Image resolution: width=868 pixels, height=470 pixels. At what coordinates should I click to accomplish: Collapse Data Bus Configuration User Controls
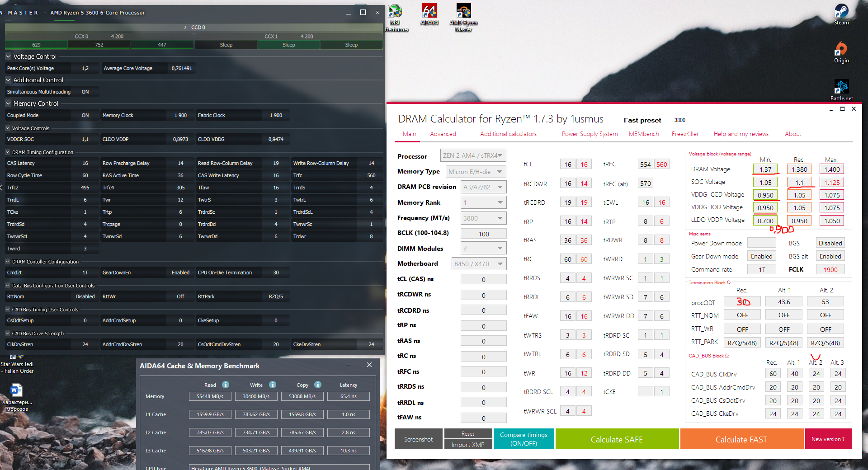pos(8,286)
